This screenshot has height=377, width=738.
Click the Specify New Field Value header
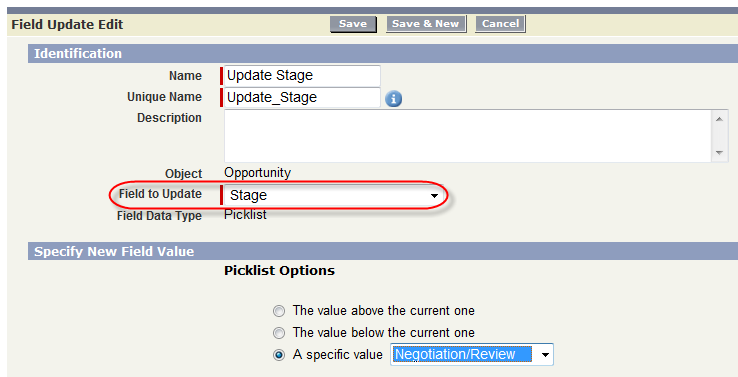coord(383,251)
